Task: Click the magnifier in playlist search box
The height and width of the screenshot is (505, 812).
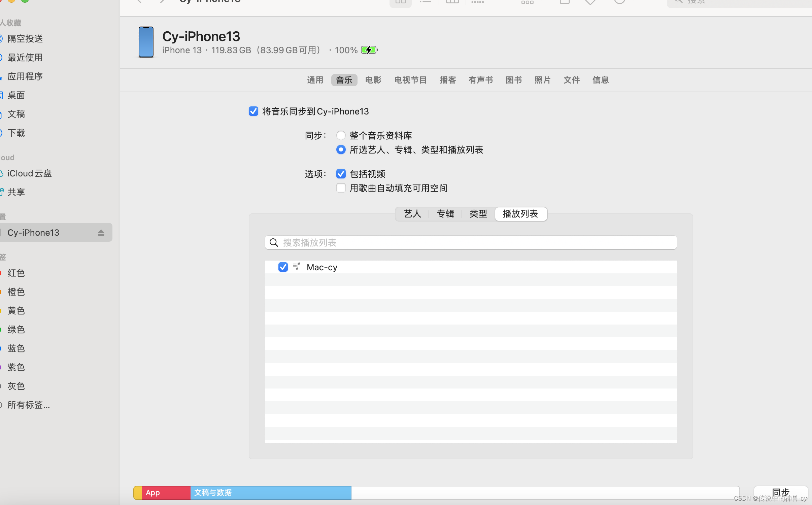Action: [x=274, y=243]
